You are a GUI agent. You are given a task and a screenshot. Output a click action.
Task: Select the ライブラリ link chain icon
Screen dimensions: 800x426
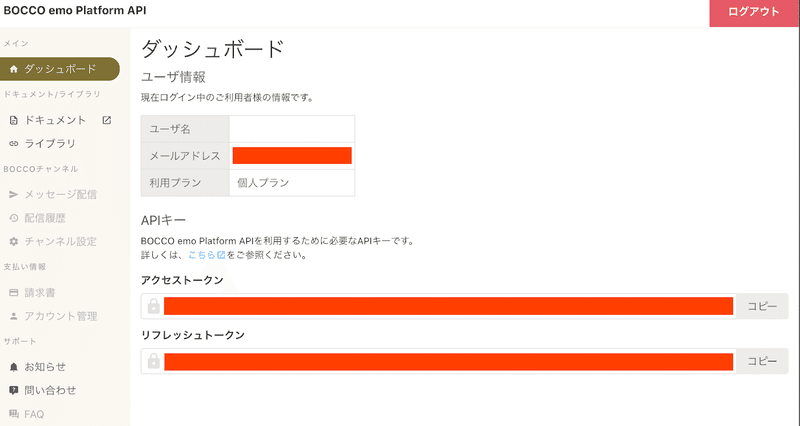(14, 144)
